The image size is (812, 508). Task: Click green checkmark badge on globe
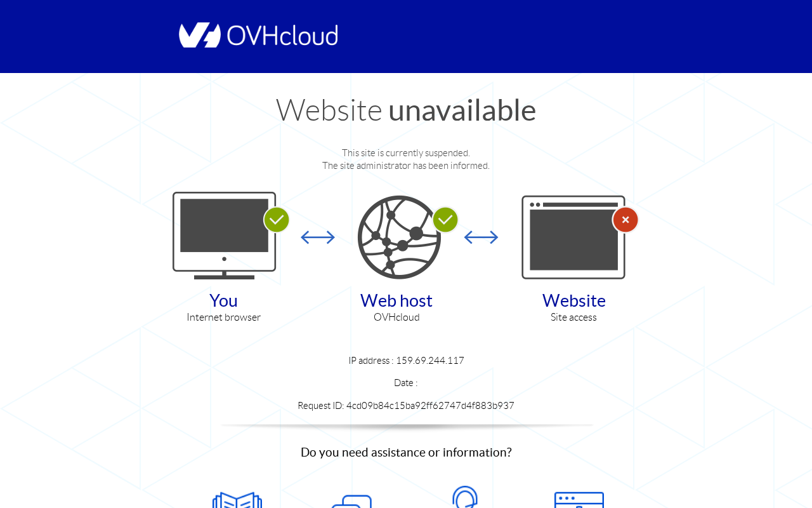pos(445,220)
